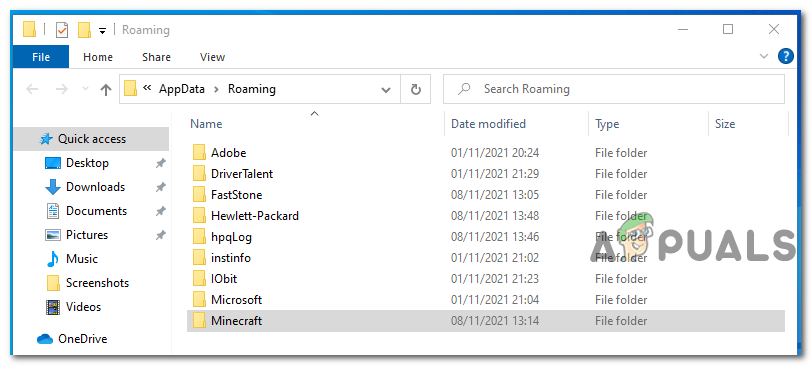The width and height of the screenshot is (812, 366).
Task: Select the instinfo folder icon
Action: [x=199, y=258]
